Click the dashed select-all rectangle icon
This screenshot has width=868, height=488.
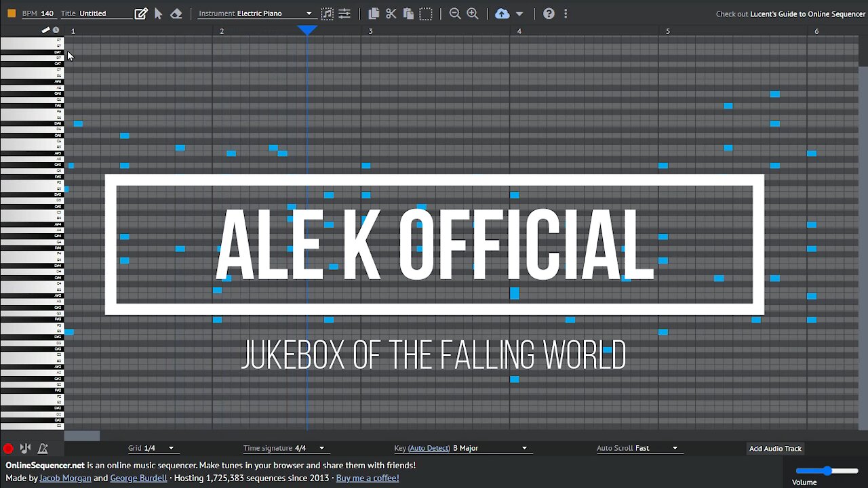tap(426, 14)
